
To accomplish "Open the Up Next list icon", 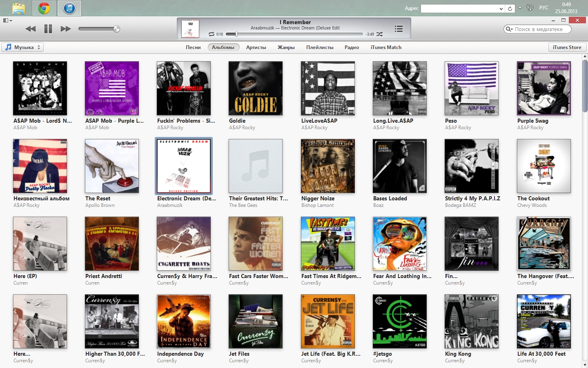I will click(399, 29).
